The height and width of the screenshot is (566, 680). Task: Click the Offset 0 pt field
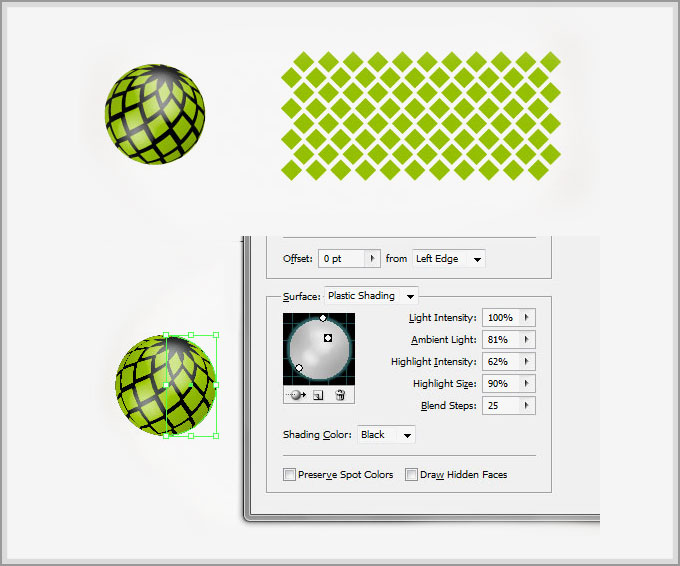(x=342, y=258)
